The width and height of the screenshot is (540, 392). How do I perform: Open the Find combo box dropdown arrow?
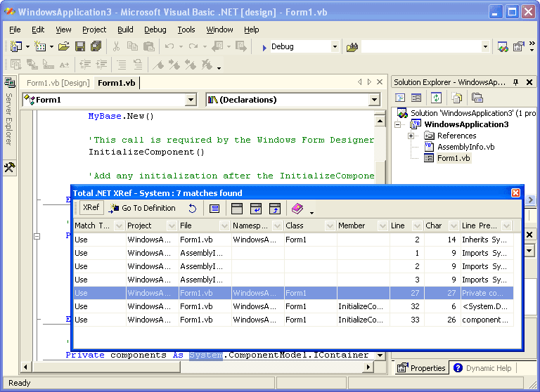[x=485, y=46]
